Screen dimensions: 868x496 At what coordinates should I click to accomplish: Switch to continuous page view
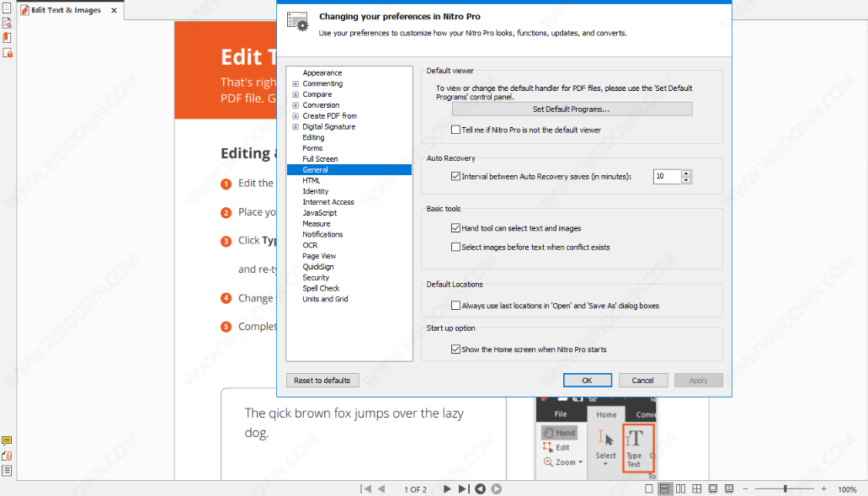[x=664, y=488]
